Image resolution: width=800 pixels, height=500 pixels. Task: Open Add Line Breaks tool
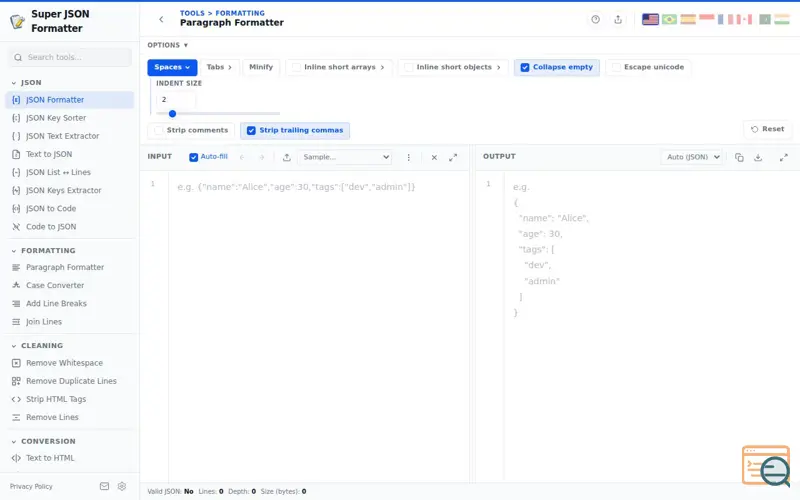pyautogui.click(x=70, y=304)
